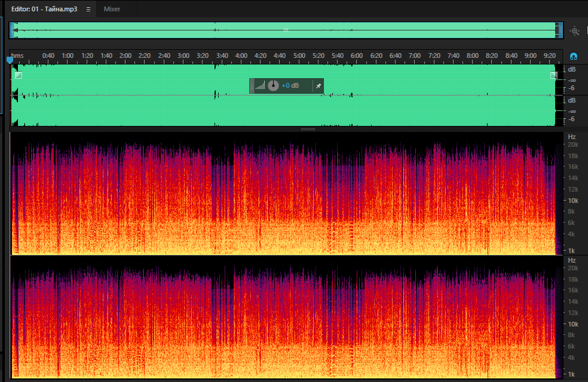Click the fade out handle at the waveform end
Screen dimensions: 588x382
click(554, 75)
